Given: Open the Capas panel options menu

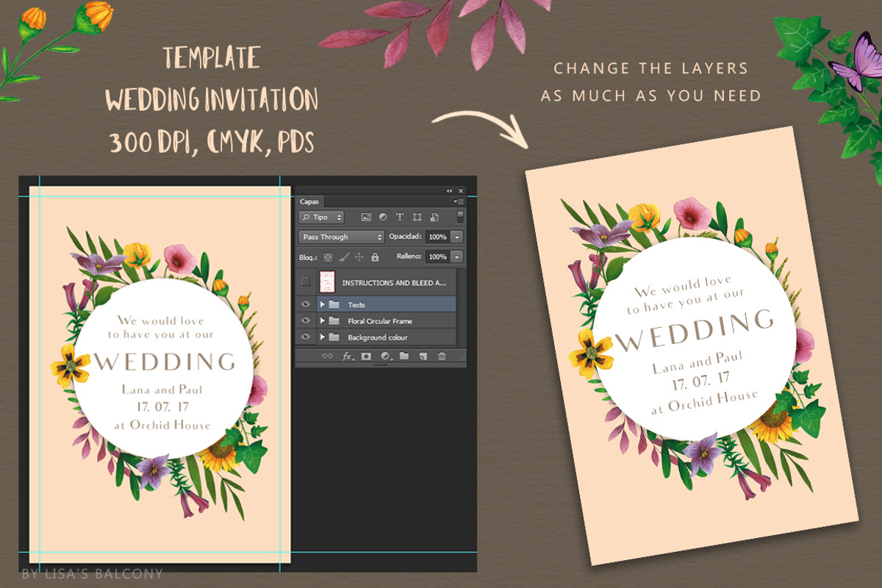Looking at the screenshot, I should point(458,201).
